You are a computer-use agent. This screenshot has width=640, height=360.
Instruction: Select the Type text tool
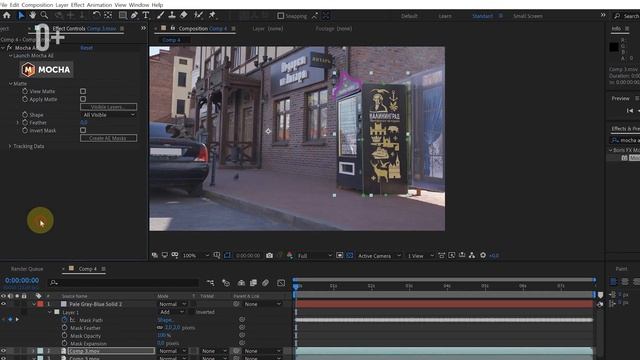[x=146, y=15]
